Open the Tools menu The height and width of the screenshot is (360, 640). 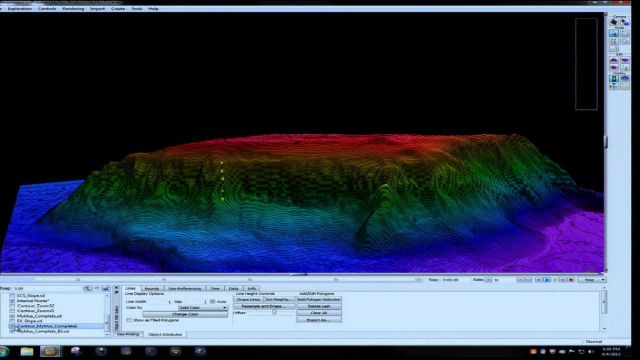[137, 9]
